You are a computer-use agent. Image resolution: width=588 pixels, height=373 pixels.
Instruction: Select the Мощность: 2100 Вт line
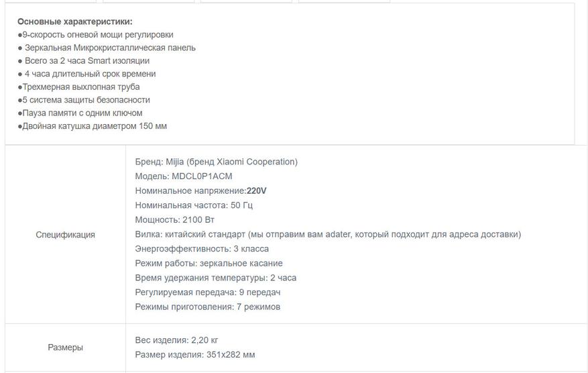tap(174, 220)
